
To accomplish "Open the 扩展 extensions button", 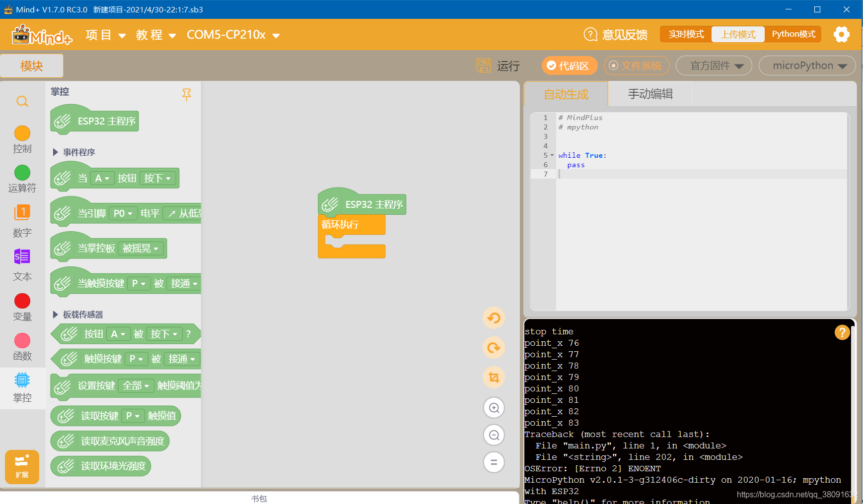I will (22, 467).
